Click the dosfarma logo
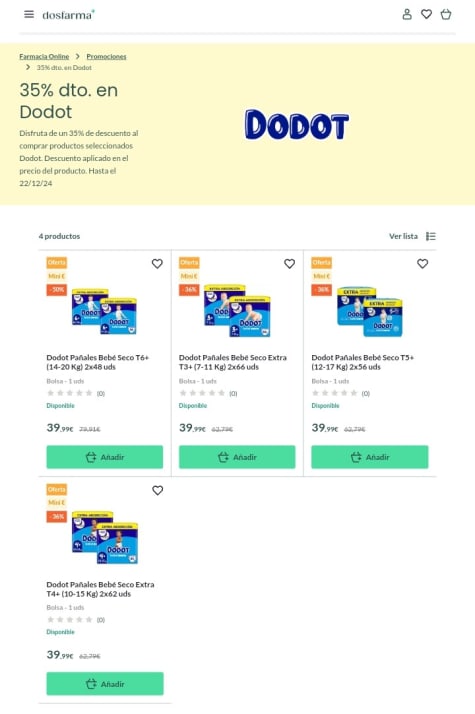This screenshot has height=714, width=475. 68,15
